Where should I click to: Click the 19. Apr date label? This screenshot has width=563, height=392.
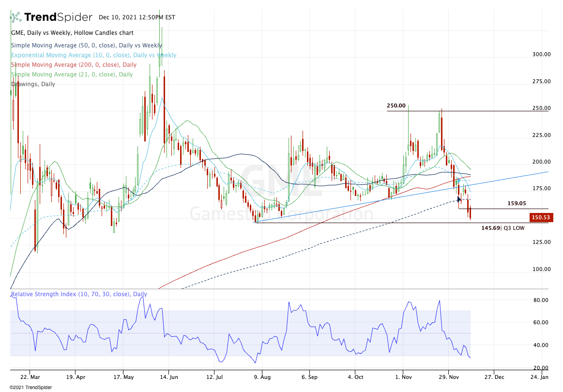(76, 377)
